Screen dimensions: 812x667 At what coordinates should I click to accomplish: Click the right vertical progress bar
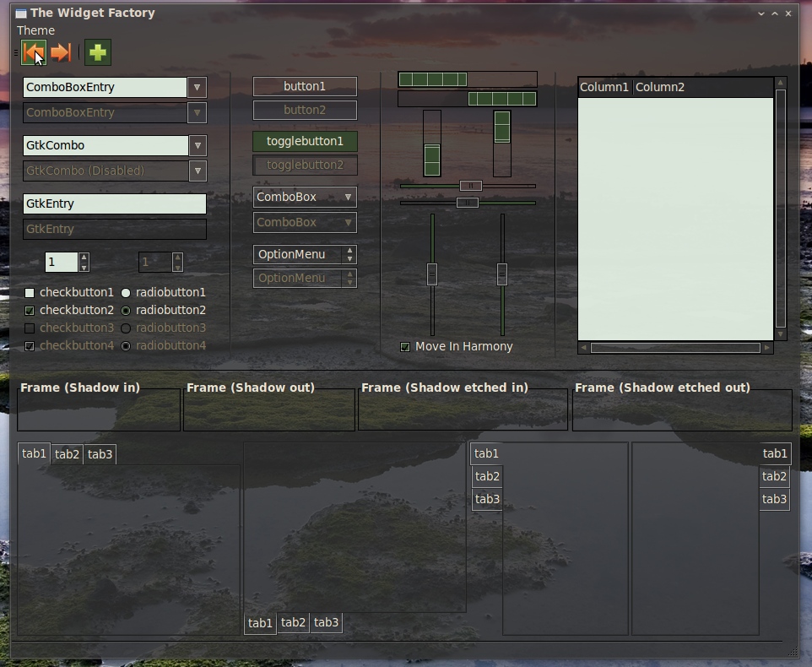click(x=502, y=144)
